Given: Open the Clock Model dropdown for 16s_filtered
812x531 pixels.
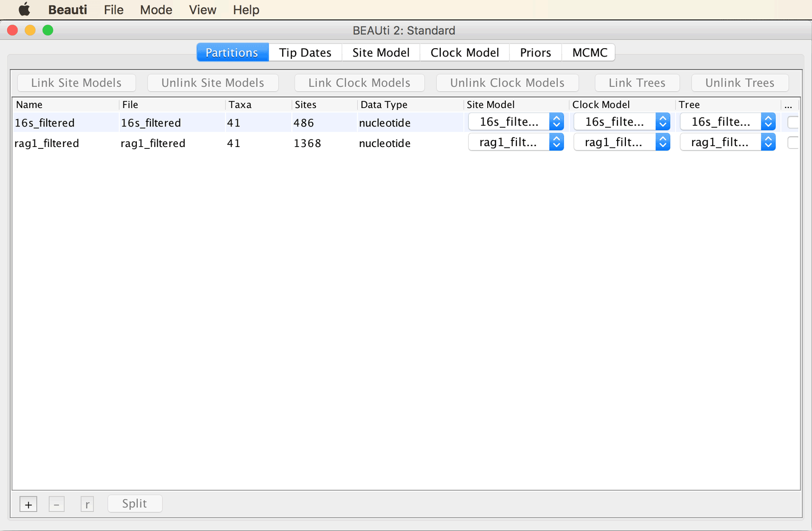Looking at the screenshot, I should 621,122.
